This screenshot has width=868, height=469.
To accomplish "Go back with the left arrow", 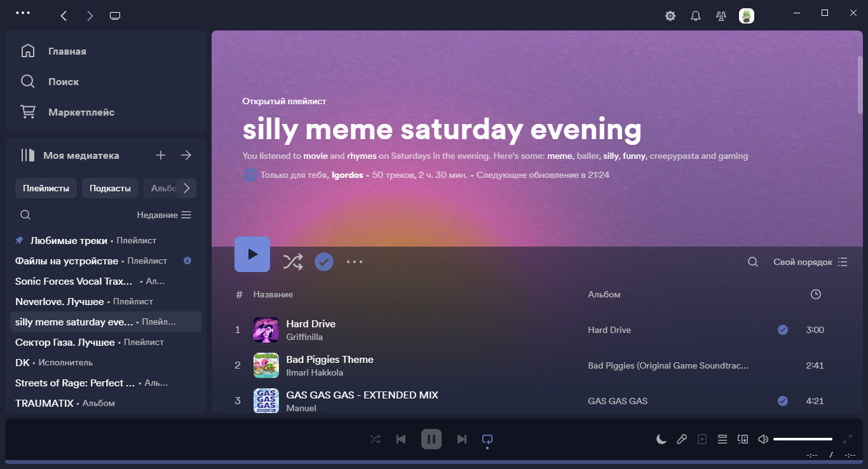I will point(64,16).
